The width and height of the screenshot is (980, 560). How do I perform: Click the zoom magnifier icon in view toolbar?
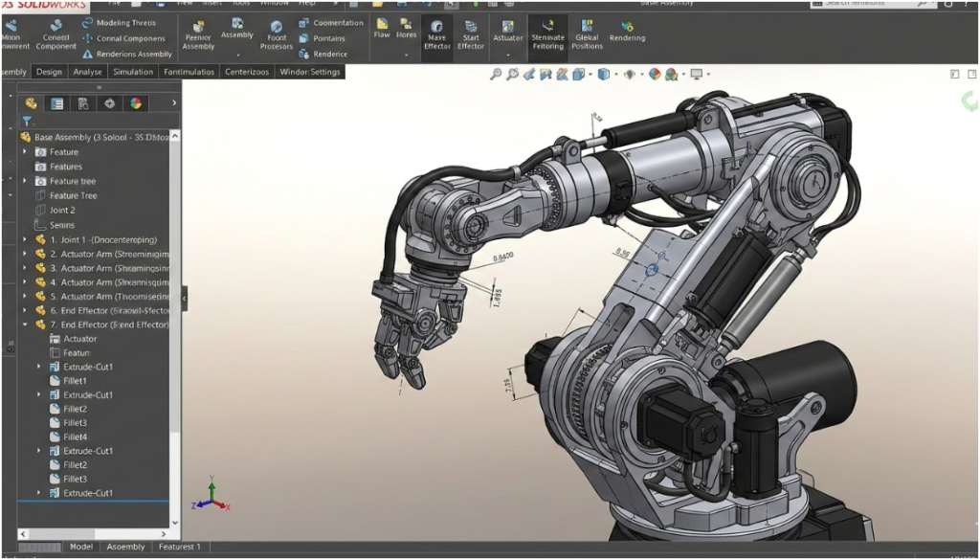point(494,74)
